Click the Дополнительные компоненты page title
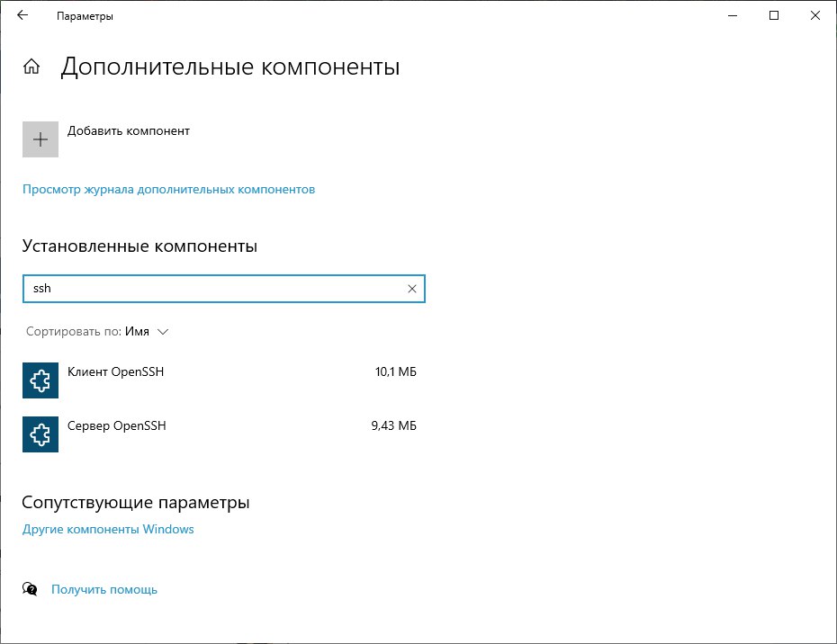 click(x=230, y=67)
